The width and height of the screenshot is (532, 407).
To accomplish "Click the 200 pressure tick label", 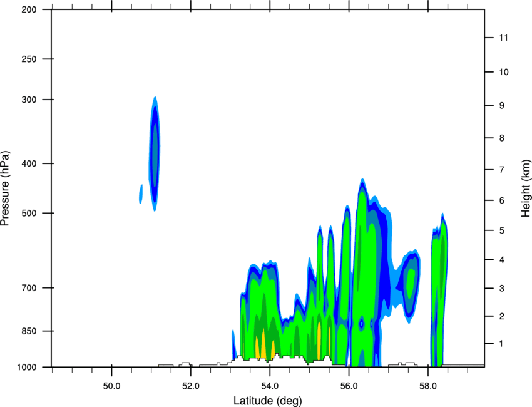I will 29,10.
